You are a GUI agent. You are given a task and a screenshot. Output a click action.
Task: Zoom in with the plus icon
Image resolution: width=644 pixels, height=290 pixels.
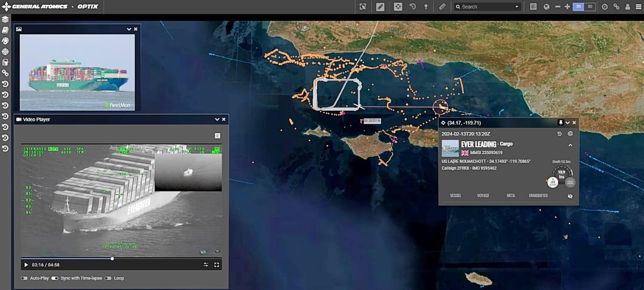[567, 6]
